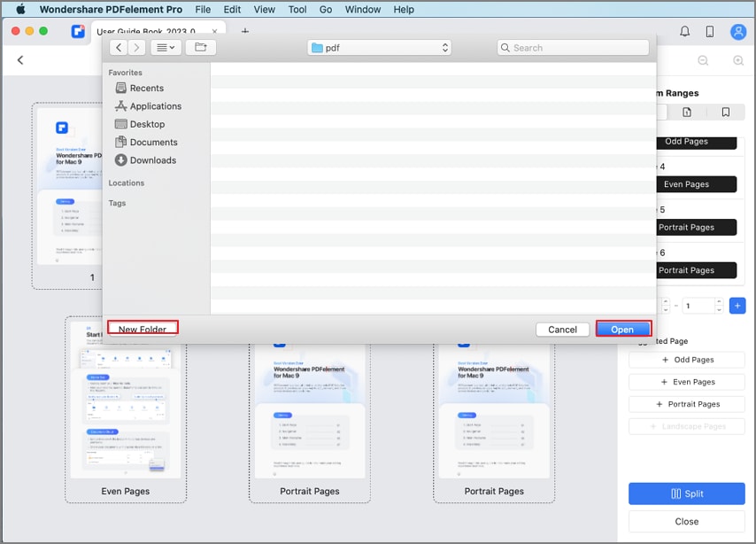Select the page 1 thumbnail
Viewport: 756px width, 544px height.
pos(67,196)
